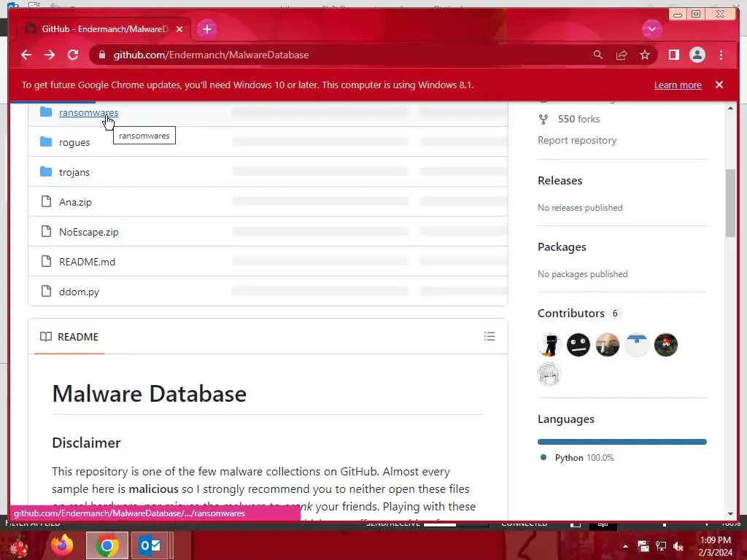
Task: Open the Mario-themed contributor avatar
Action: pyautogui.click(x=666, y=345)
